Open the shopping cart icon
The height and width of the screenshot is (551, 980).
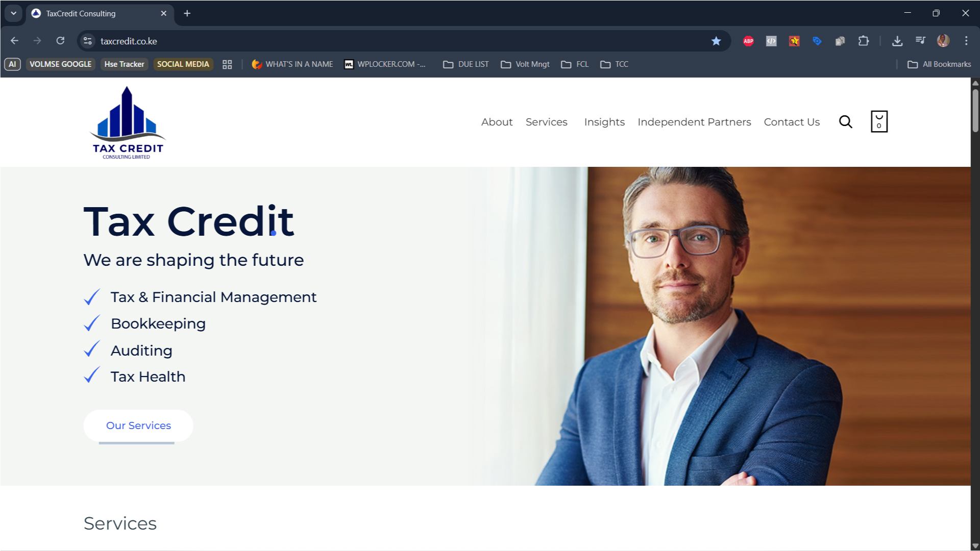[x=879, y=121]
